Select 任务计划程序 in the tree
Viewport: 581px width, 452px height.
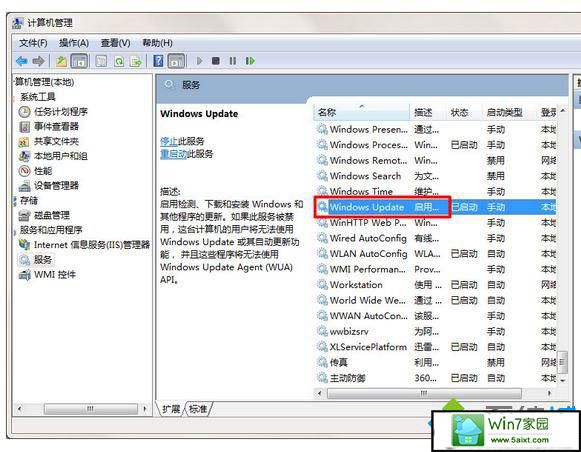[x=53, y=112]
